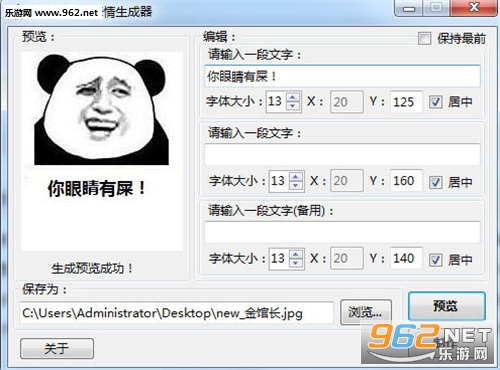Viewport: 500px width, 370px height.
Task: Click the first text input containing 你眼睛有屎！
Action: pos(342,76)
